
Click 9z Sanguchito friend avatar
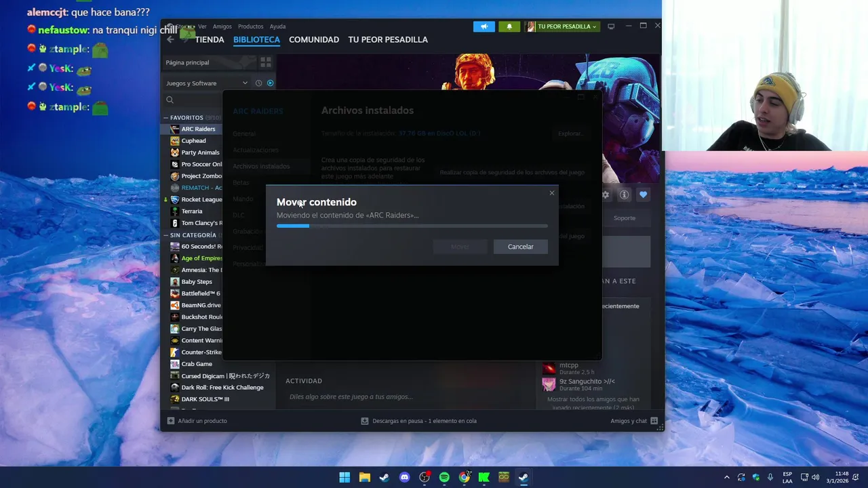coord(549,384)
